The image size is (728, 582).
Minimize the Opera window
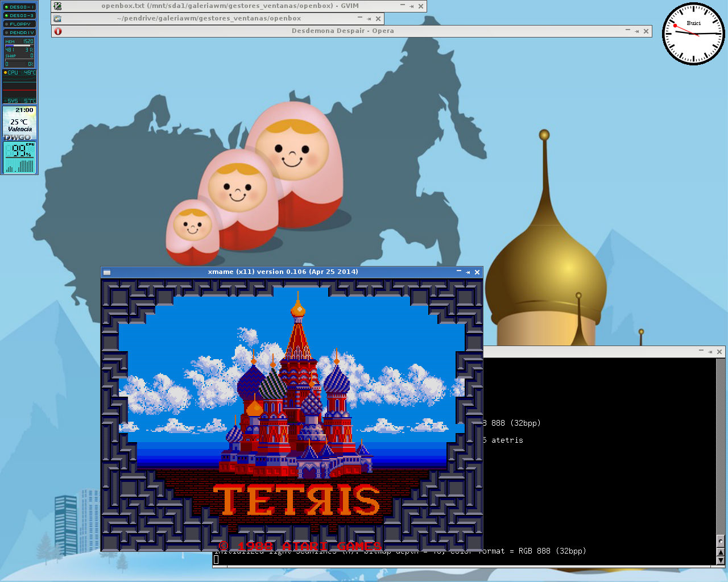628,31
